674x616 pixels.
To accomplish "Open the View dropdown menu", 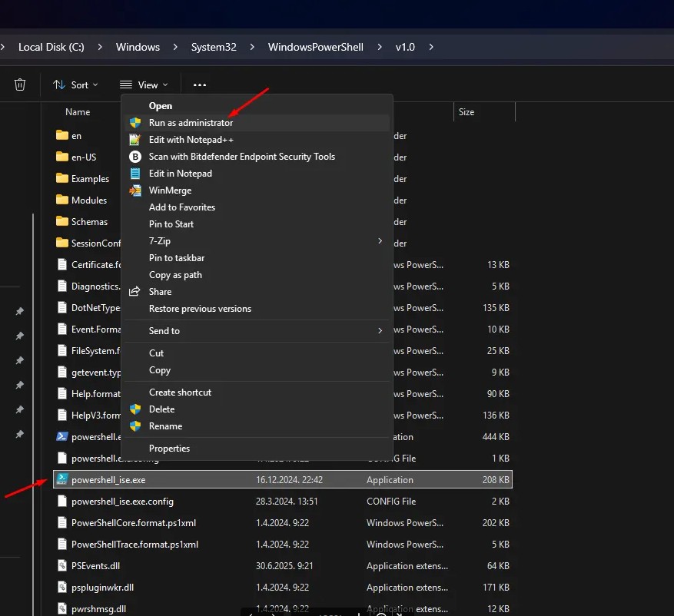I will tap(144, 85).
